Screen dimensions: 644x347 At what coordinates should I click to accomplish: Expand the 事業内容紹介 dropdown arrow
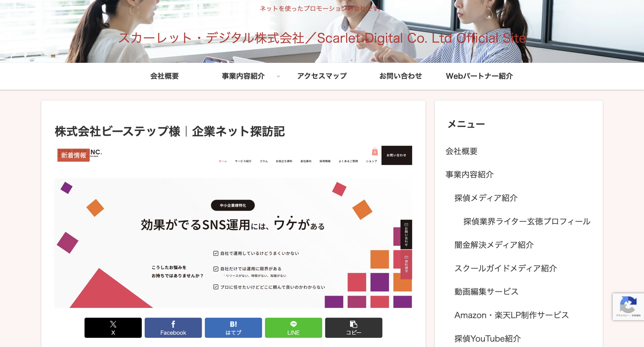tap(278, 76)
